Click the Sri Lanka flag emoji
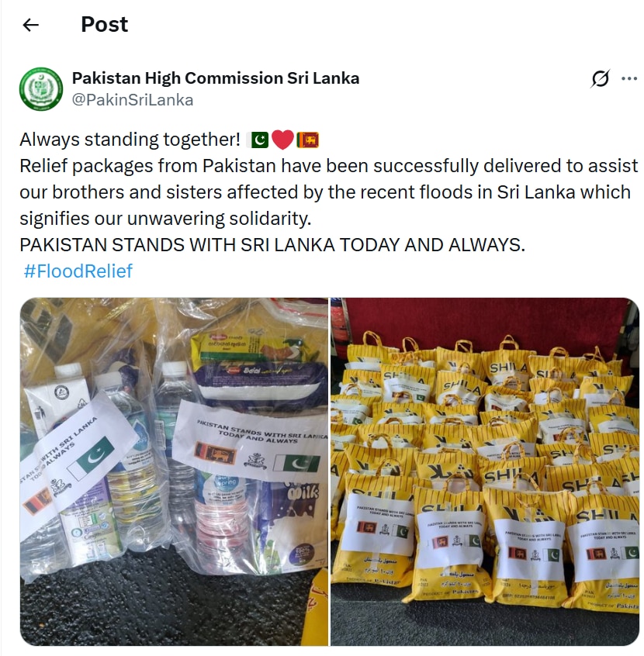 click(308, 140)
